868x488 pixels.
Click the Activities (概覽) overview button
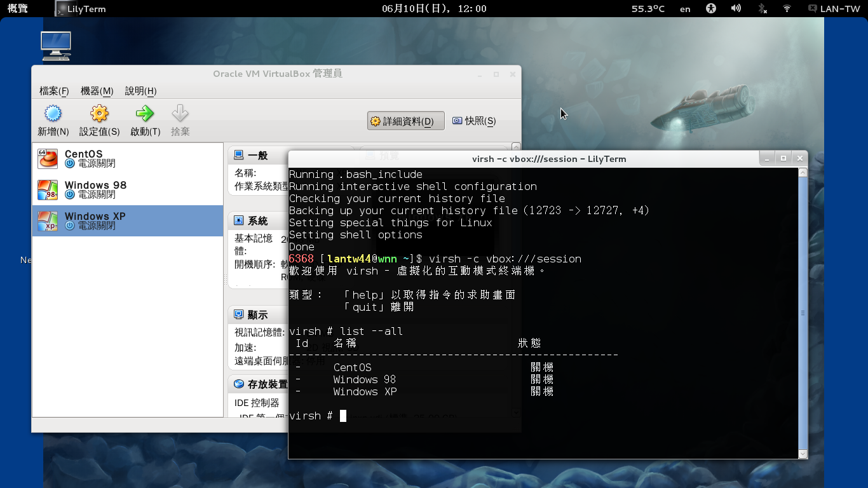[x=17, y=9]
